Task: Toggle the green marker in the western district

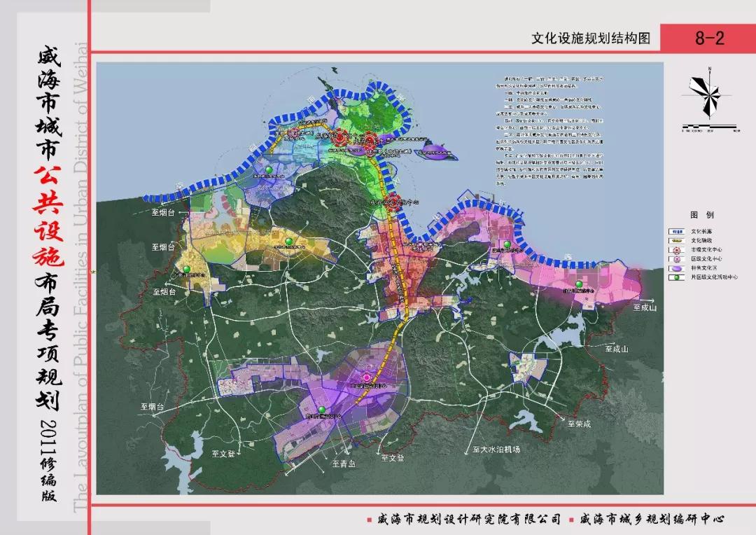Action: pyautogui.click(x=186, y=270)
